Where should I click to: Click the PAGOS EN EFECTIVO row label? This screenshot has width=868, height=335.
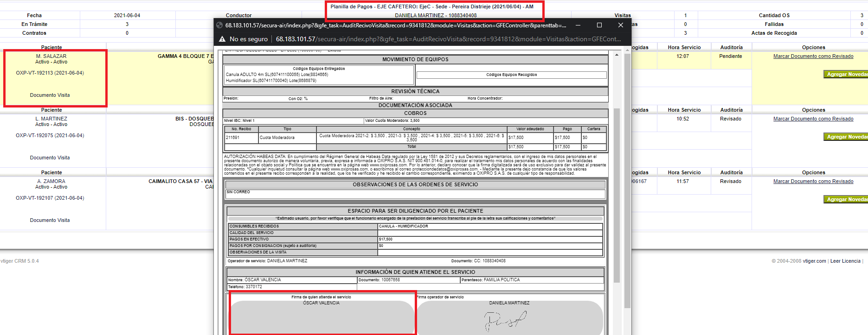tap(303, 240)
